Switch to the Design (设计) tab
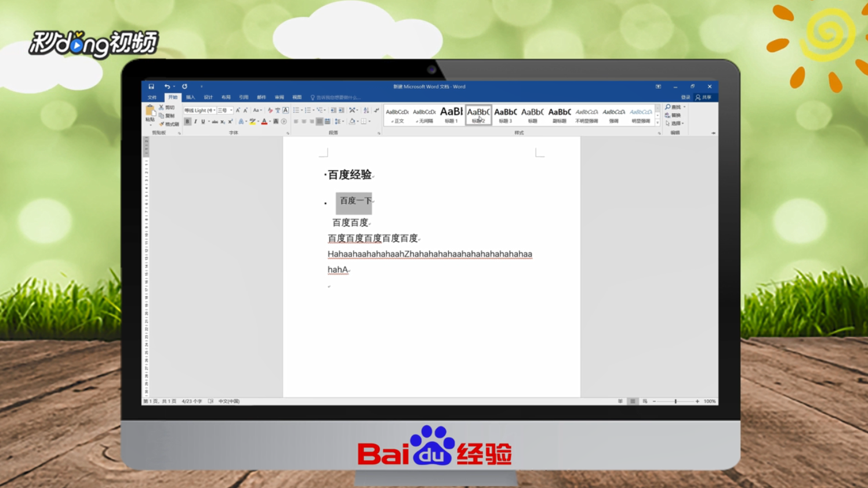The width and height of the screenshot is (868, 488). tap(208, 97)
